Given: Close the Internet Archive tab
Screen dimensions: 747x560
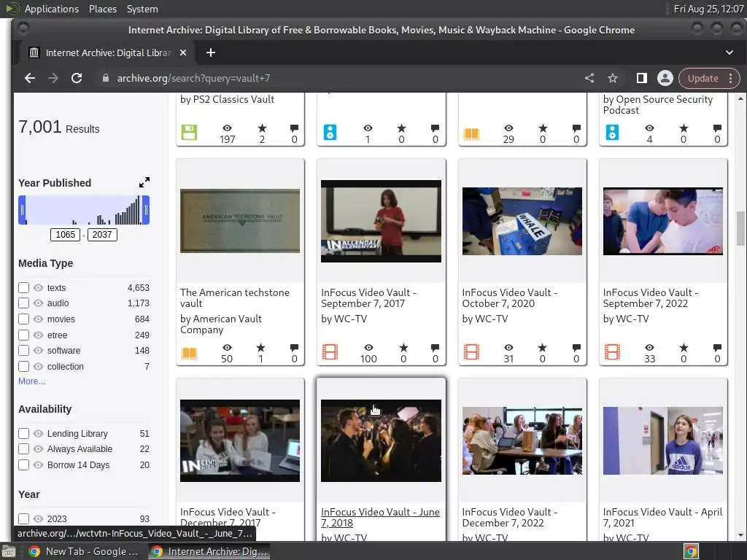Looking at the screenshot, I should coord(183,52).
